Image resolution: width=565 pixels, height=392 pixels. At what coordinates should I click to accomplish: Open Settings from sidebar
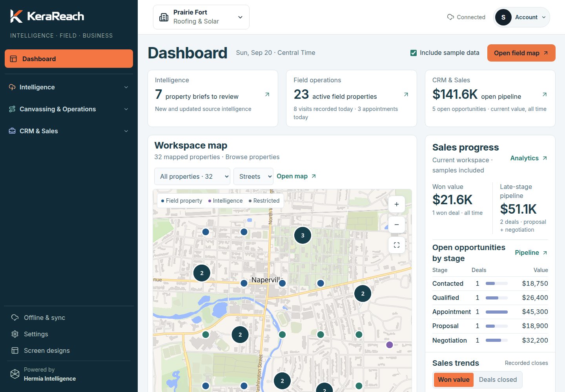click(x=69, y=334)
